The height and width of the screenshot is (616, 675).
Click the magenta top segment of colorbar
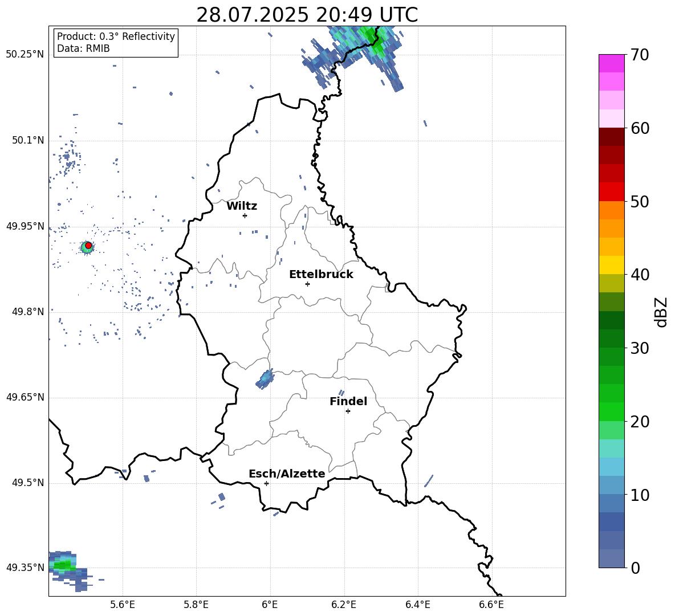[611, 64]
